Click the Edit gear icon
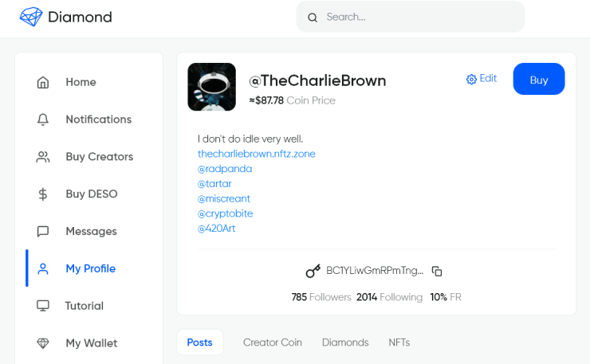The height and width of the screenshot is (364, 590). click(x=471, y=79)
